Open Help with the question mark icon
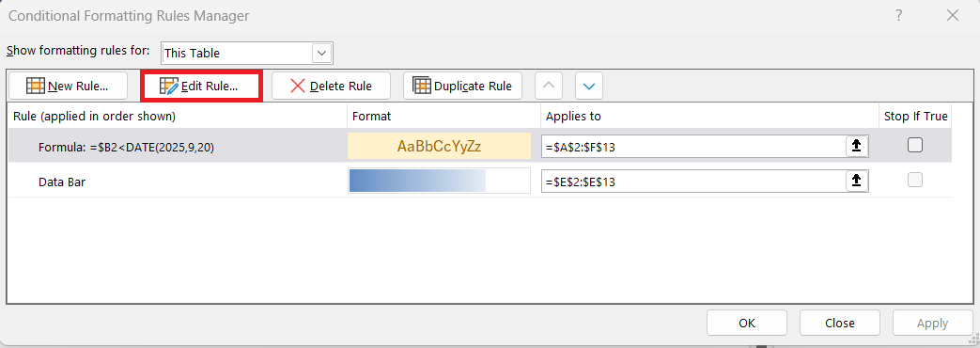The width and height of the screenshot is (980, 348). point(899,16)
